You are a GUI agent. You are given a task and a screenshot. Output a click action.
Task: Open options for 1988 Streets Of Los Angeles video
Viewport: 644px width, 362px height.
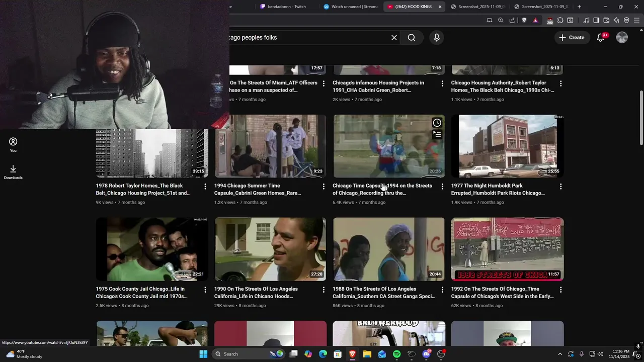(442, 290)
